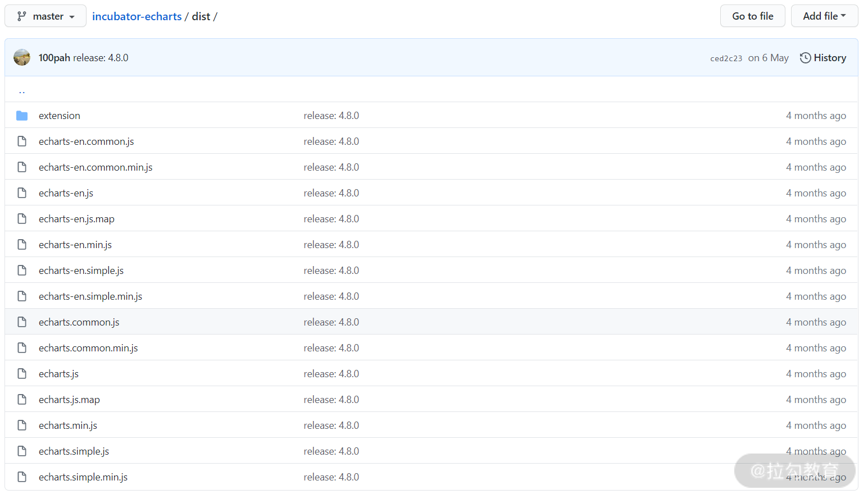The image size is (868, 499).
Task: Click file icon for echarts-en.js.map
Action: click(22, 219)
